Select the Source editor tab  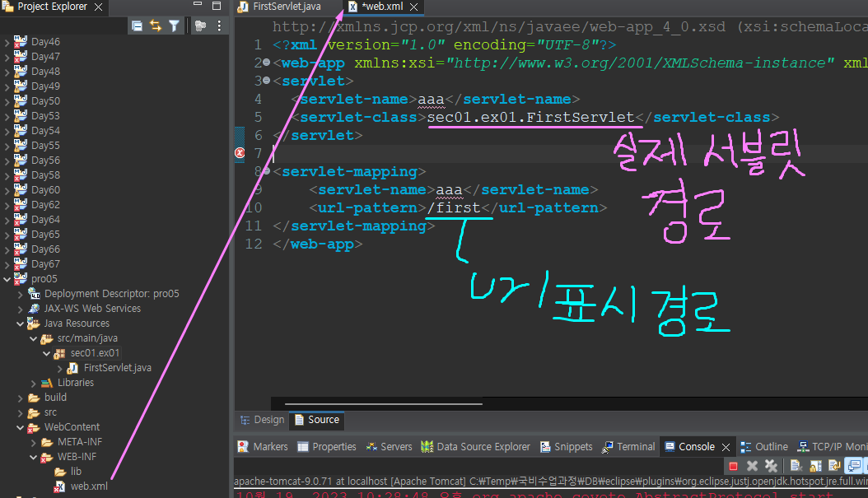(317, 420)
